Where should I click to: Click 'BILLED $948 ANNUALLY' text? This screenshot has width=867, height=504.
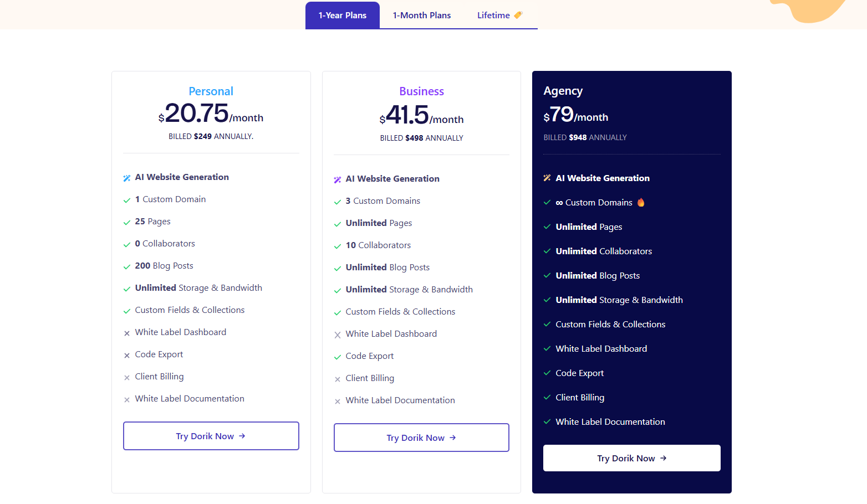point(585,137)
